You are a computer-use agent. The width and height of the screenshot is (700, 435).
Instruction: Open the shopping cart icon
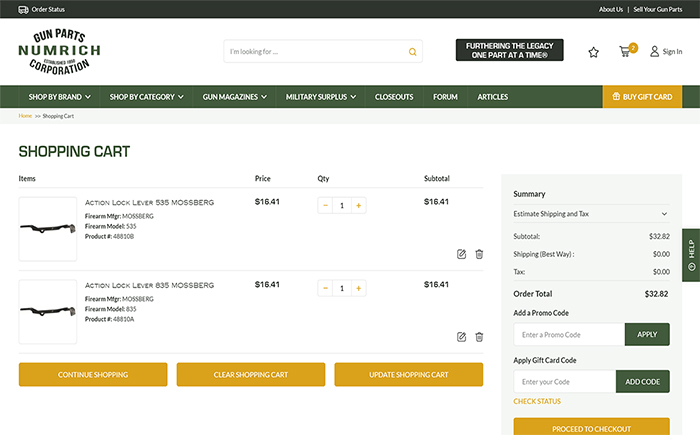tap(625, 52)
